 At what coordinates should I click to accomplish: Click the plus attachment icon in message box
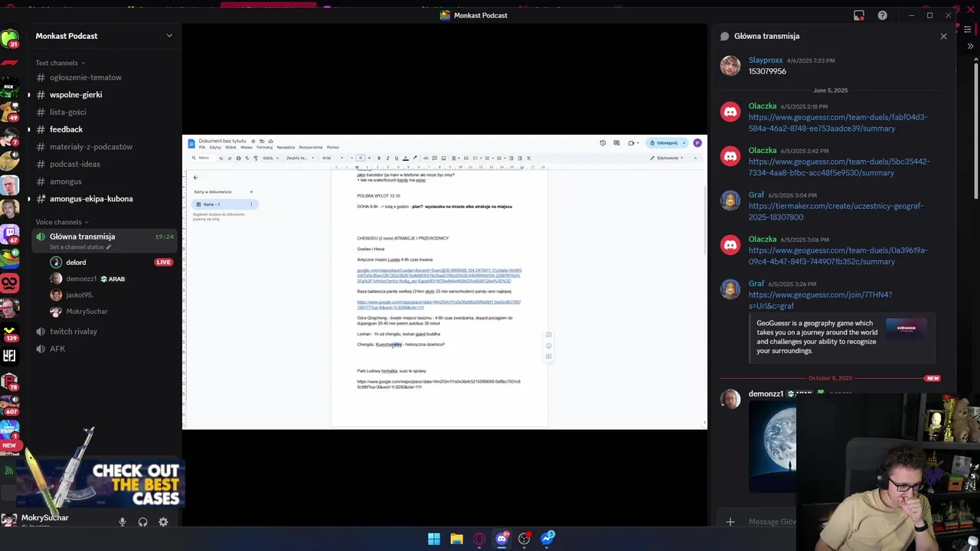(730, 522)
